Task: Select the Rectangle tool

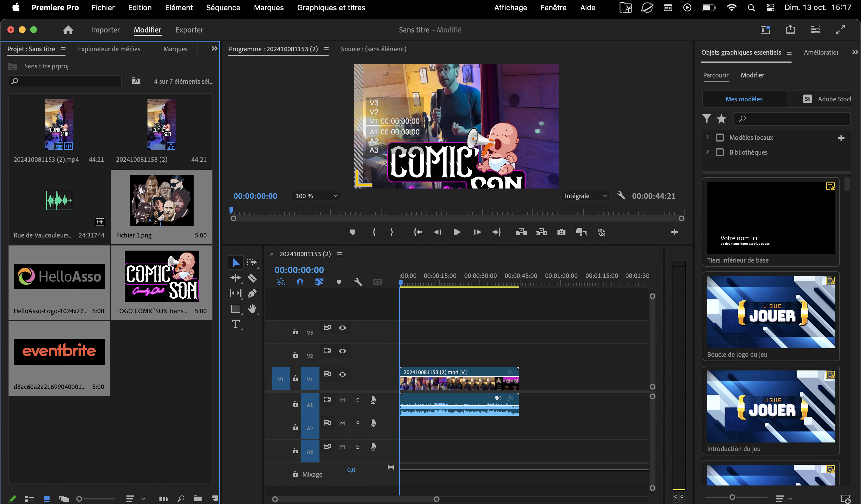Action: (x=235, y=309)
